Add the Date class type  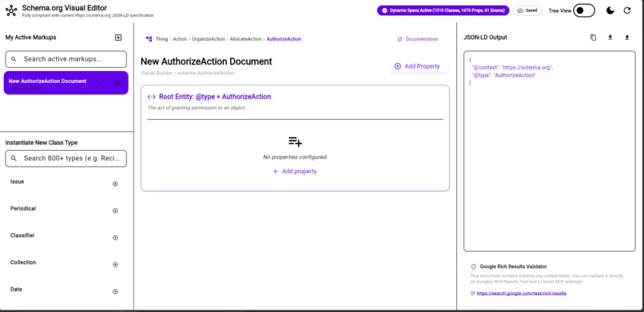pos(115,291)
